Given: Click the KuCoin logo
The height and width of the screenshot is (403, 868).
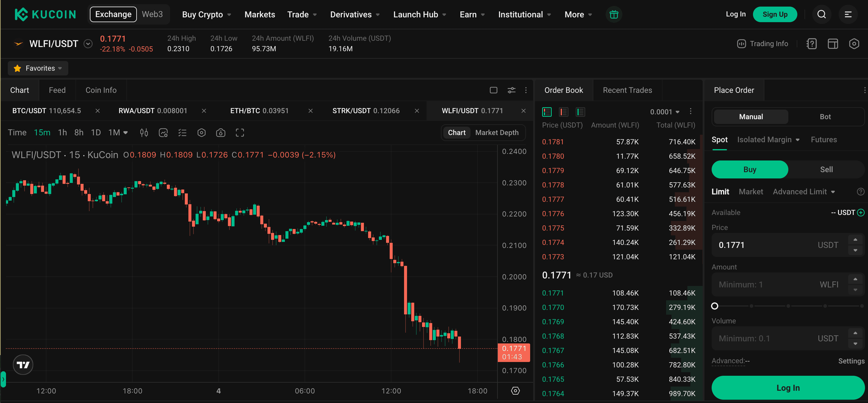Looking at the screenshot, I should click(x=45, y=14).
